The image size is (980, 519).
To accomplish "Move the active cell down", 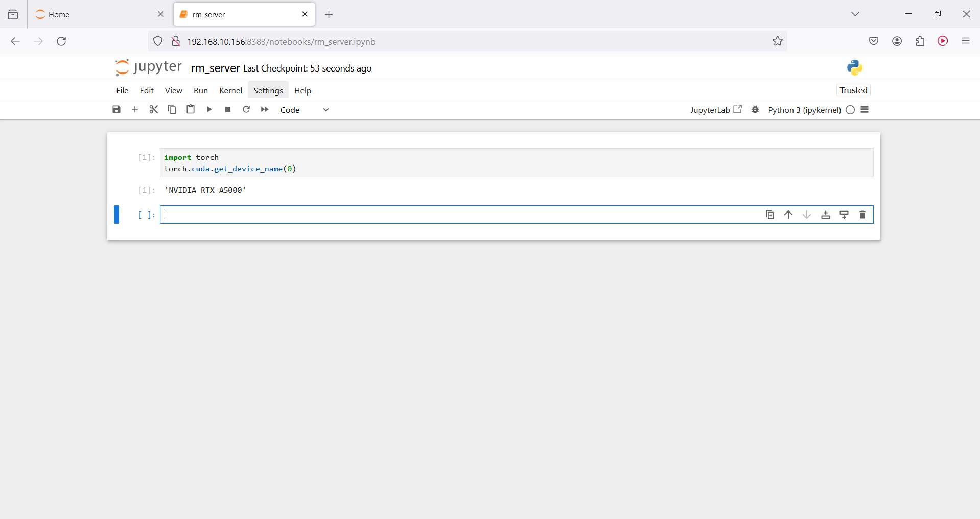I will pyautogui.click(x=807, y=215).
